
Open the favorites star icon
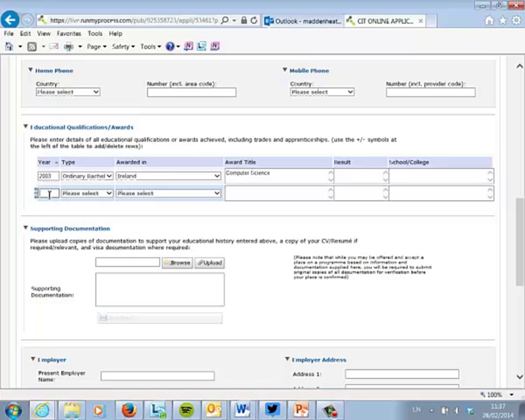(x=503, y=20)
